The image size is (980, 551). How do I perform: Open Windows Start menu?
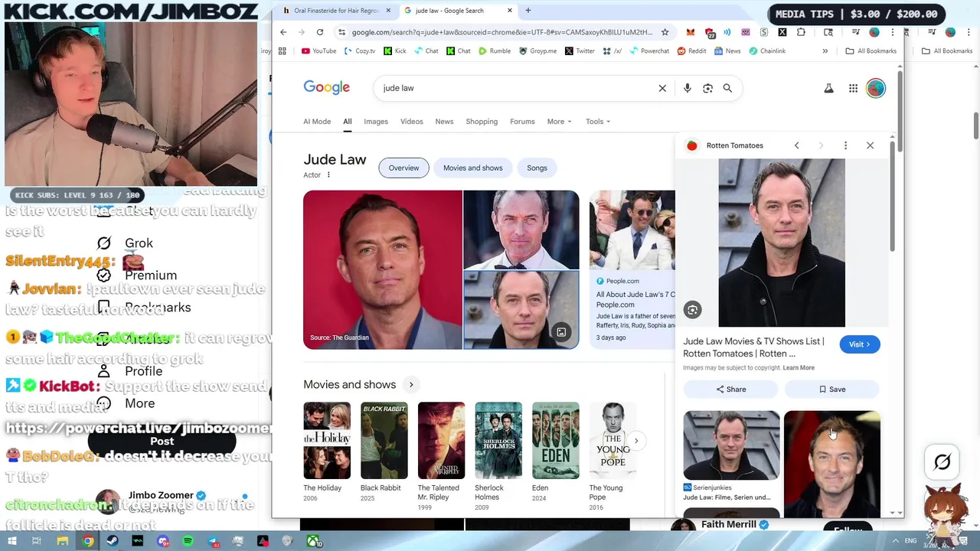coord(12,541)
